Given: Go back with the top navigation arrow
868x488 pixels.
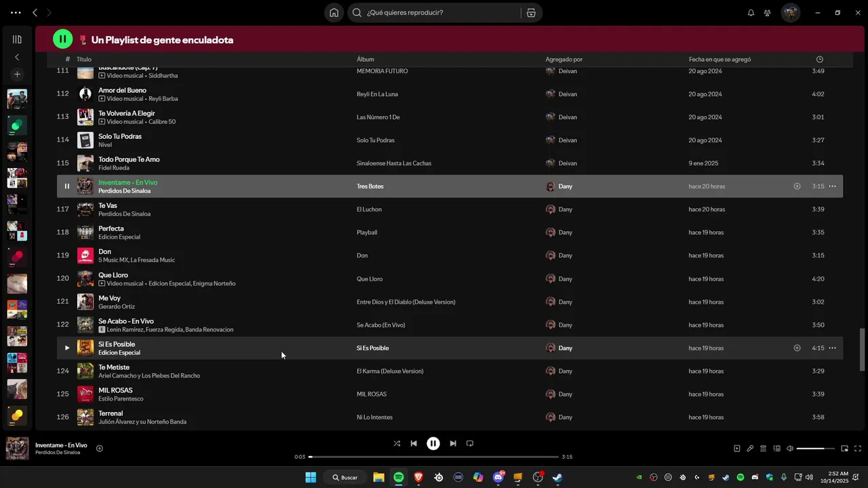Looking at the screenshot, I should point(35,12).
